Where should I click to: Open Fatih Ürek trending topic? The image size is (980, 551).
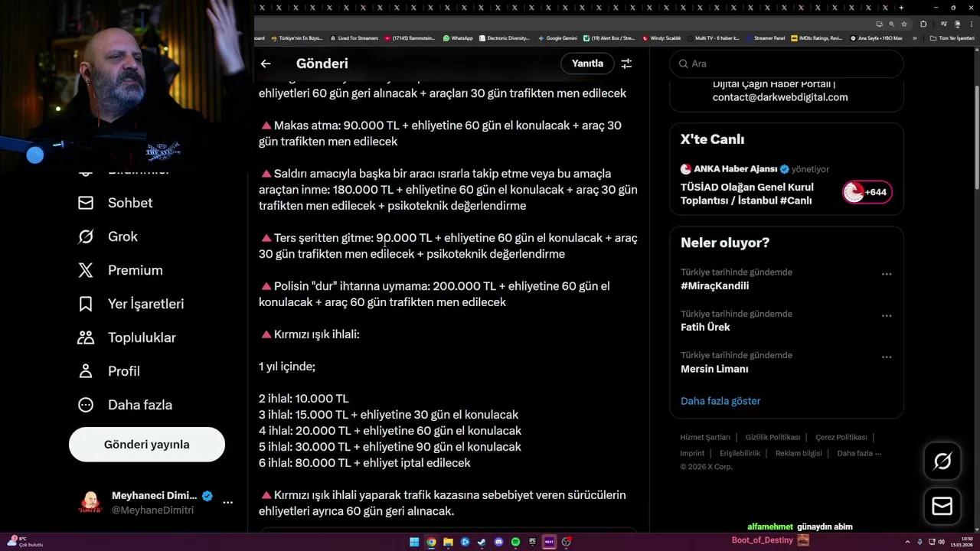705,328
